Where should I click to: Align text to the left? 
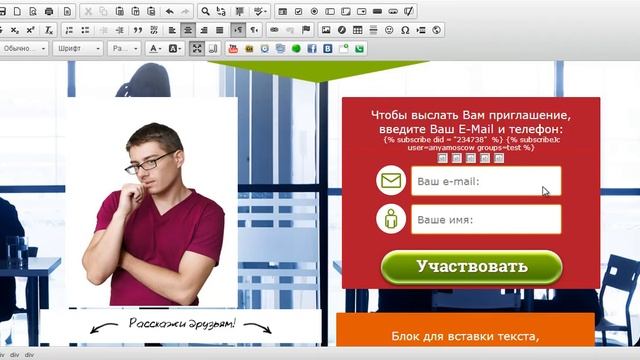click(172, 30)
